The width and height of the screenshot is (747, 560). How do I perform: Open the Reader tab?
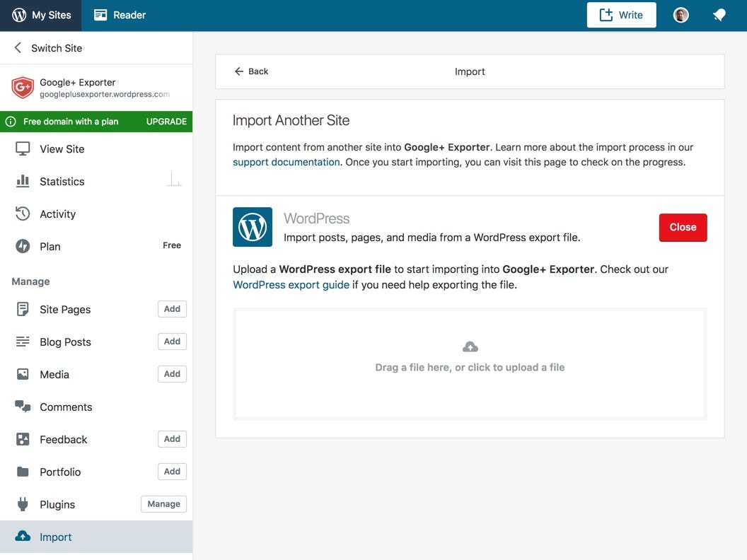pos(120,16)
